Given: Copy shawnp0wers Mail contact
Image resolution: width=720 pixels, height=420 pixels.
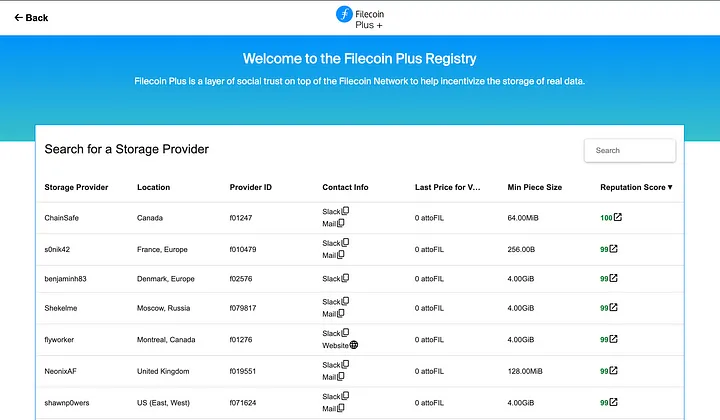Looking at the screenshot, I should point(341,408).
